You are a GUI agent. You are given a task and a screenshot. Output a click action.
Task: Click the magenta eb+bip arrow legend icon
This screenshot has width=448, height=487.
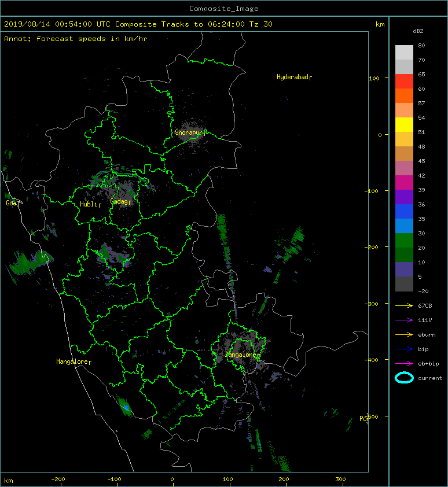pos(404,364)
